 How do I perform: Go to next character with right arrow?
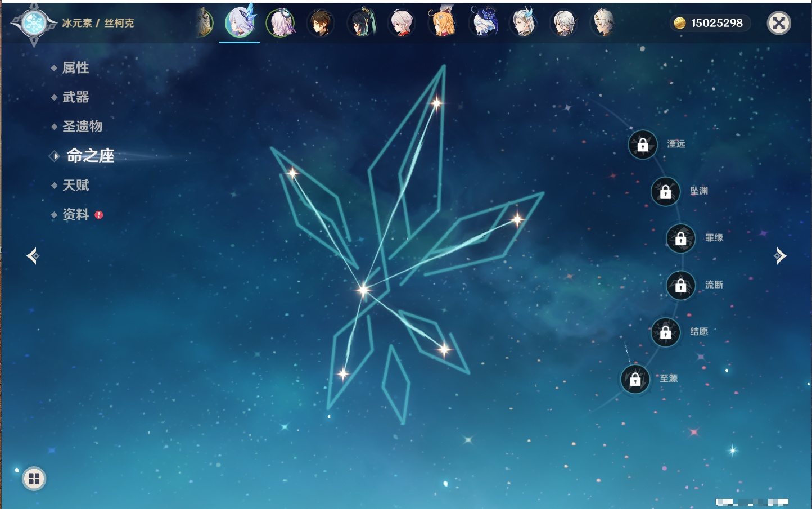pos(780,256)
